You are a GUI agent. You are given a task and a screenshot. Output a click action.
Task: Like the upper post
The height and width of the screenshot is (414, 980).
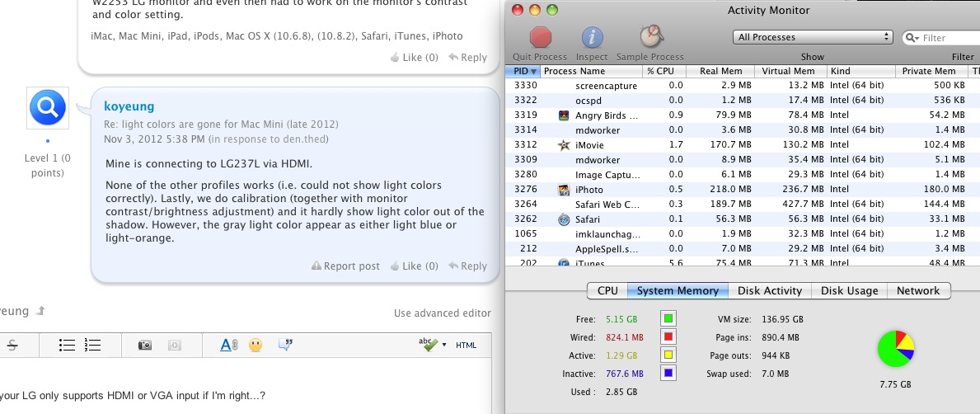(x=414, y=58)
